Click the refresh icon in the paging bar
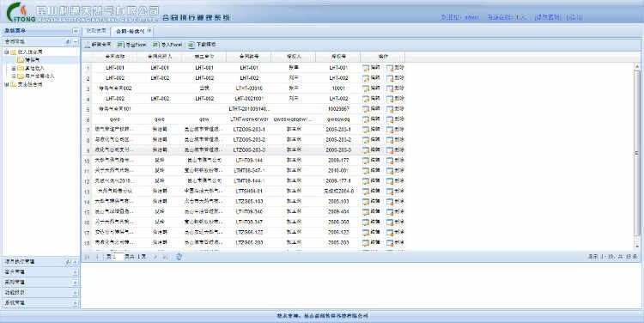Screen dimensions: 644x323 pyautogui.click(x=179, y=257)
